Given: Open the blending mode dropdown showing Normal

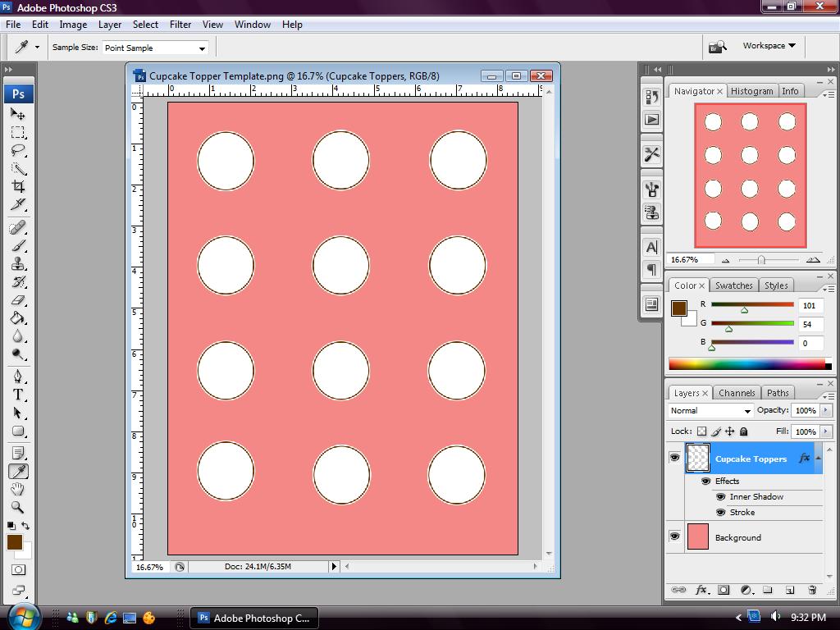Looking at the screenshot, I should coord(710,410).
